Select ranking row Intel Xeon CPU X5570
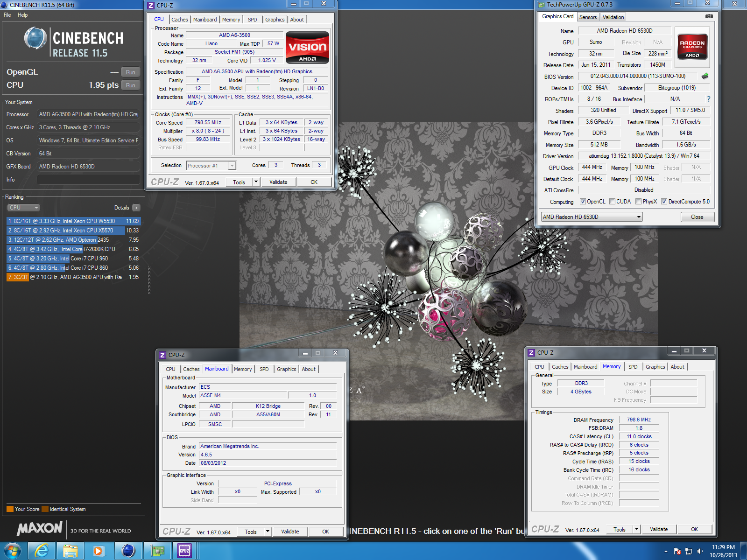 click(73, 231)
